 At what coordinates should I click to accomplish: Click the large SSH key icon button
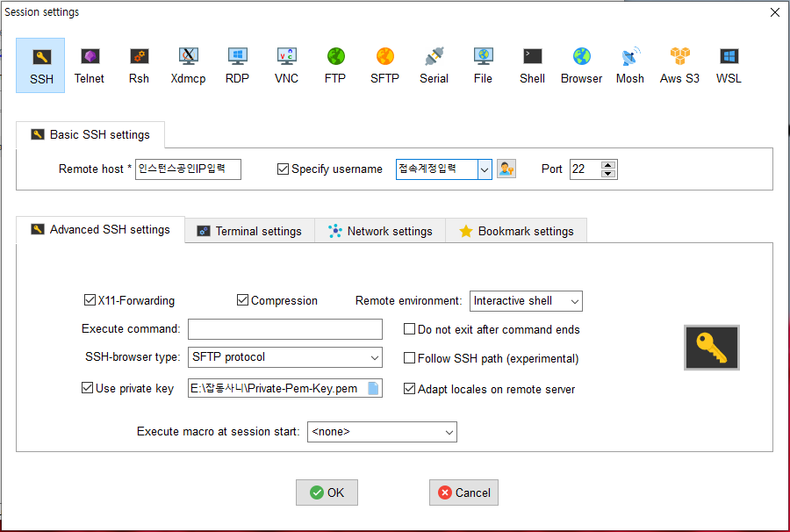coord(711,348)
